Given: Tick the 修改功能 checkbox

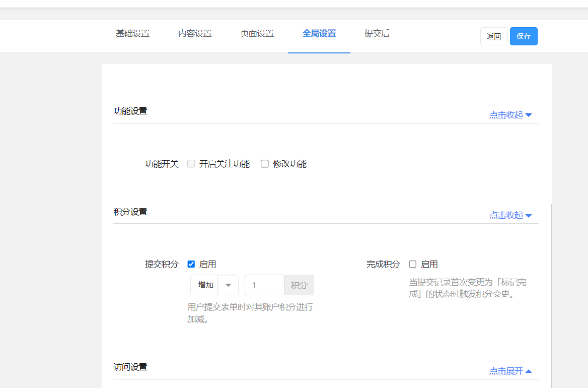Looking at the screenshot, I should (x=265, y=164).
